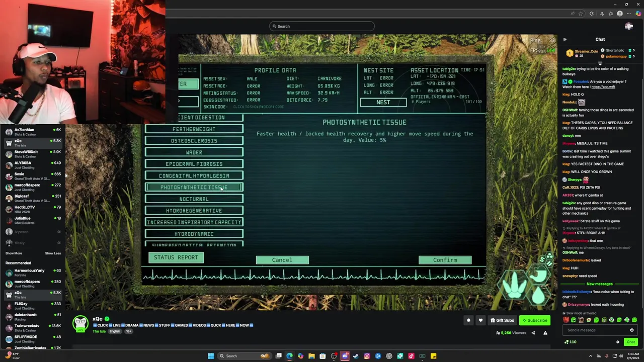Click the Gift Subs button
Image resolution: width=644 pixels, height=362 pixels.
click(x=502, y=320)
